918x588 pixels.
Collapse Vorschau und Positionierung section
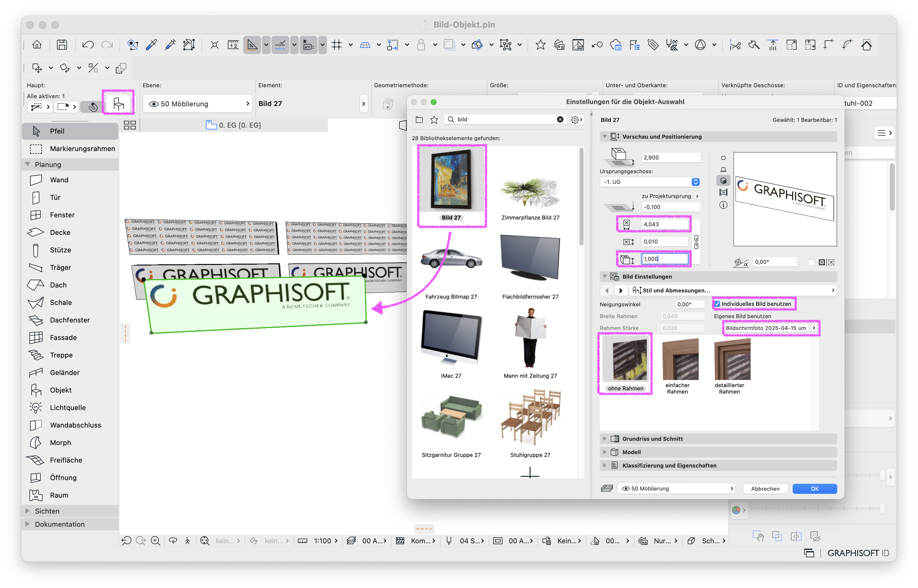click(x=605, y=136)
